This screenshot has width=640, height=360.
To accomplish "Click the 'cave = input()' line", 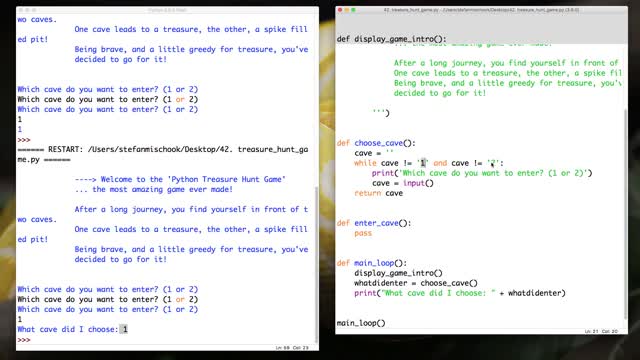I will [402, 183].
